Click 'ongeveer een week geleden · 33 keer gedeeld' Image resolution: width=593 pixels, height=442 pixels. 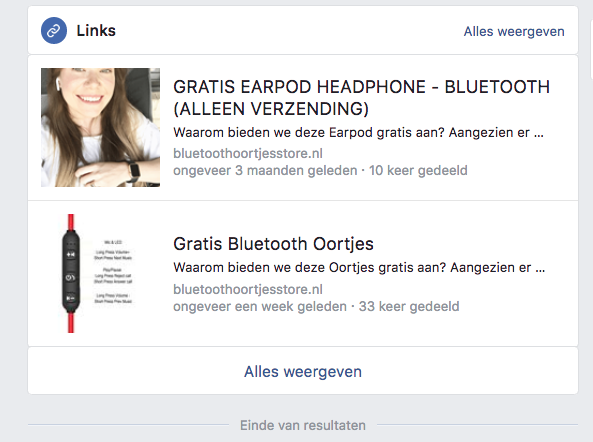316,306
